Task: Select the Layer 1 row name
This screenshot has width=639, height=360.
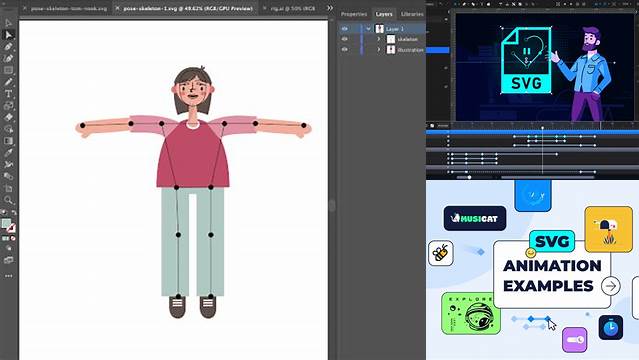Action: [x=395, y=29]
